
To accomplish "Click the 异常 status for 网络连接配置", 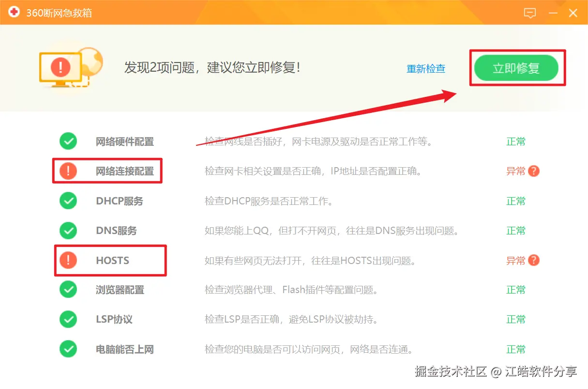I will pyautogui.click(x=516, y=171).
